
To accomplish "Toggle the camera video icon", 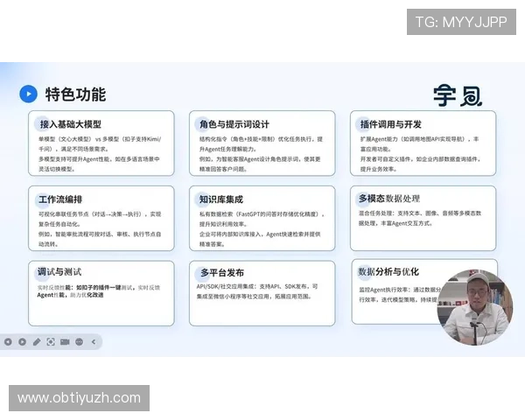I will tap(65, 342).
